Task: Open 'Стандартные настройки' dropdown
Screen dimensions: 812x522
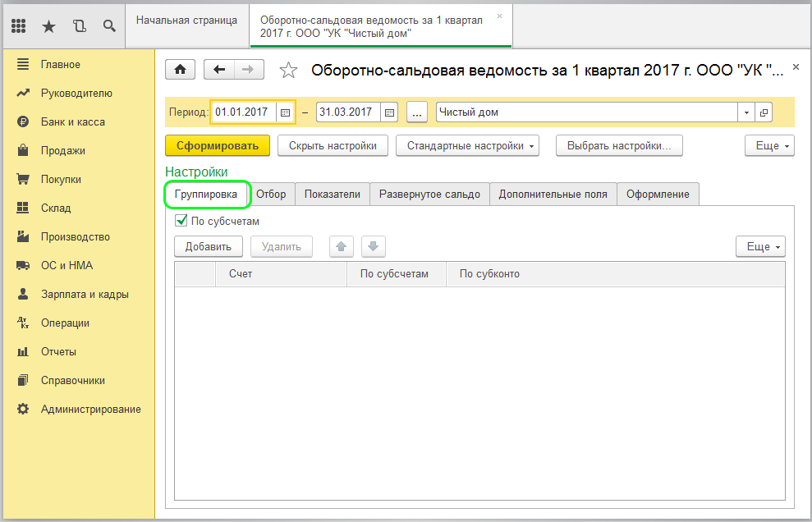Action: coord(467,146)
